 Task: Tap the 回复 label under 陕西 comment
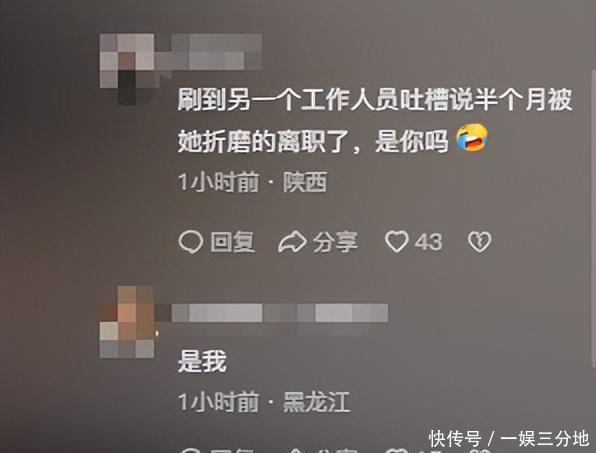pos(232,242)
